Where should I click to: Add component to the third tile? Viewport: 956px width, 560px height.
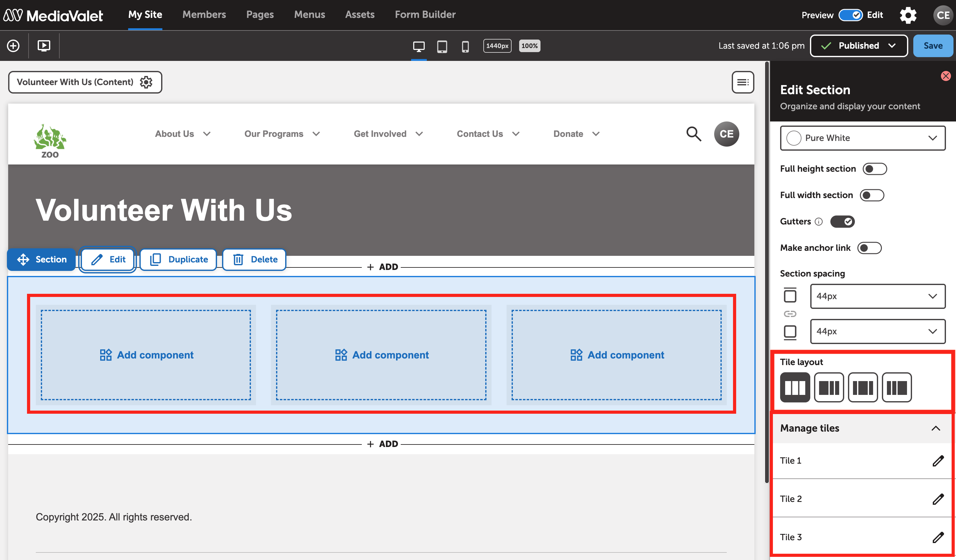tap(617, 355)
